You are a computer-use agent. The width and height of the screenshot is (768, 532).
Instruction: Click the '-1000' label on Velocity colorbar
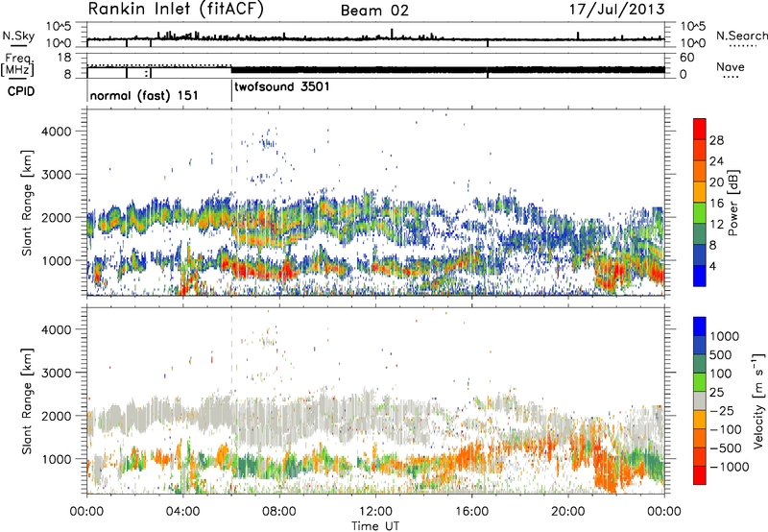(729, 467)
